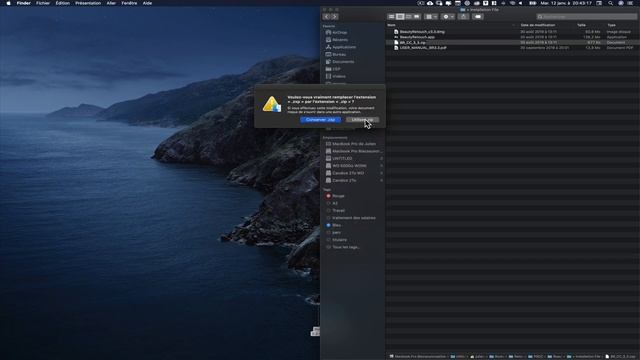Open the Aller menu
640x360 pixels.
click(111, 3)
